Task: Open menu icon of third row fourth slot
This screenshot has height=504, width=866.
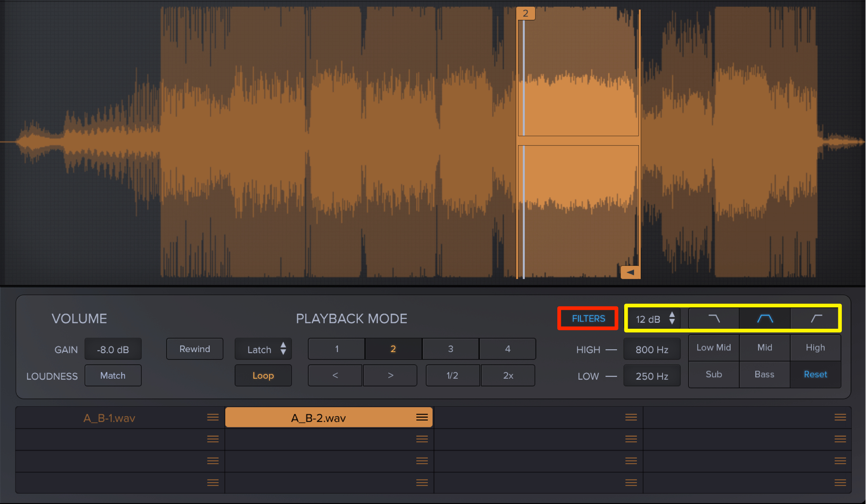Action: tap(840, 461)
